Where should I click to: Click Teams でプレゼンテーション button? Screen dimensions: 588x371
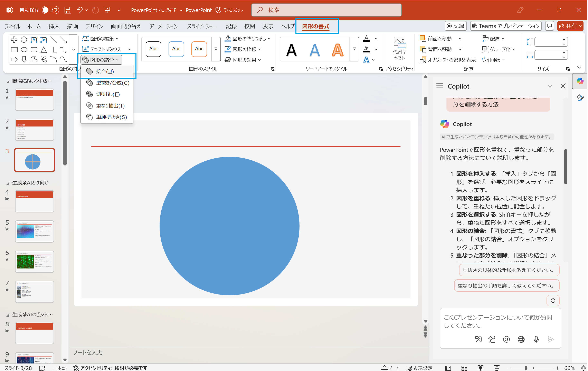coord(506,26)
